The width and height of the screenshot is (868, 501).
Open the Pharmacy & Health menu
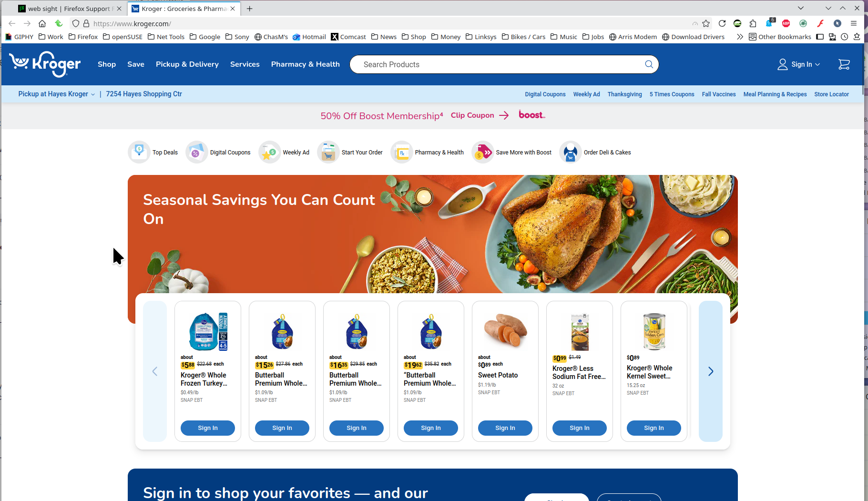point(306,64)
